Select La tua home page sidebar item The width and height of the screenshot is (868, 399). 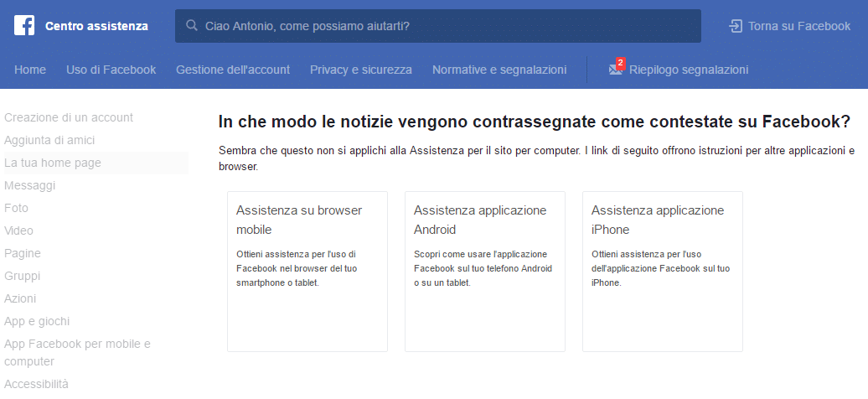(96, 163)
